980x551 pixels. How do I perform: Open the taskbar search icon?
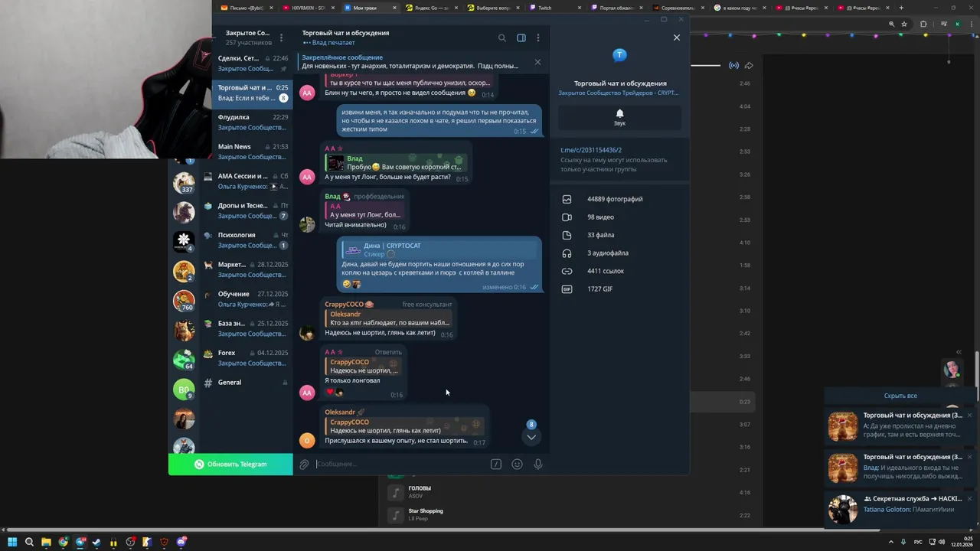(29, 542)
